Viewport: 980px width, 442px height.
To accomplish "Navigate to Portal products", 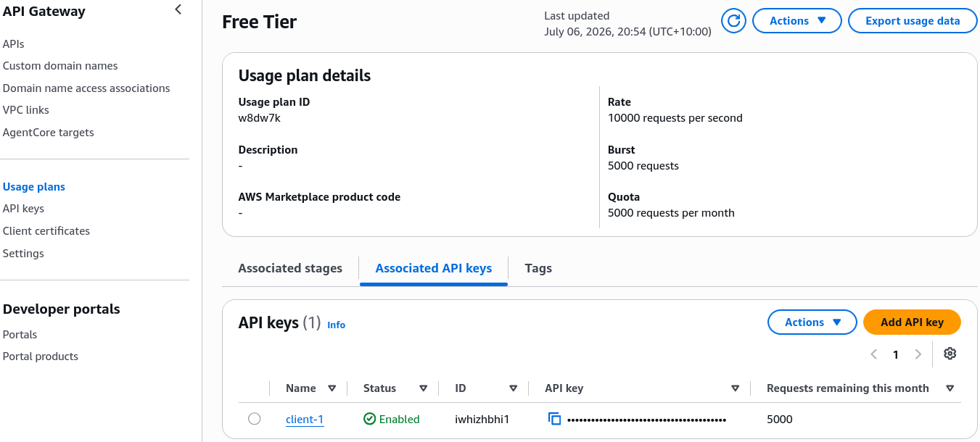I will tap(41, 356).
